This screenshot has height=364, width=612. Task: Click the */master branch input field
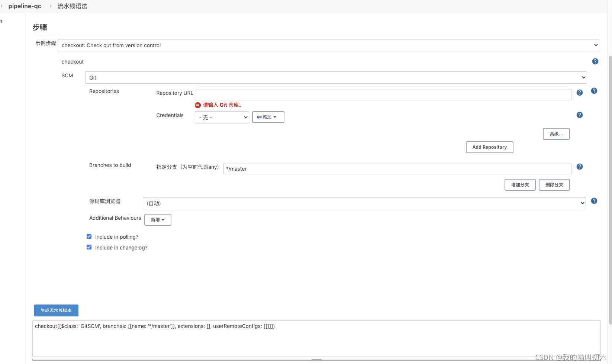(x=397, y=168)
